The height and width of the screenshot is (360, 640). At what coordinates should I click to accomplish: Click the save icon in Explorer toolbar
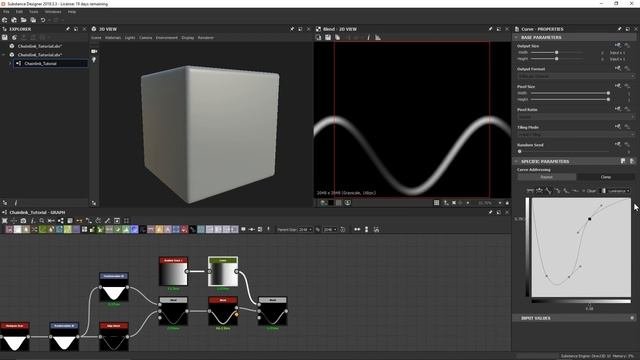tap(5, 38)
